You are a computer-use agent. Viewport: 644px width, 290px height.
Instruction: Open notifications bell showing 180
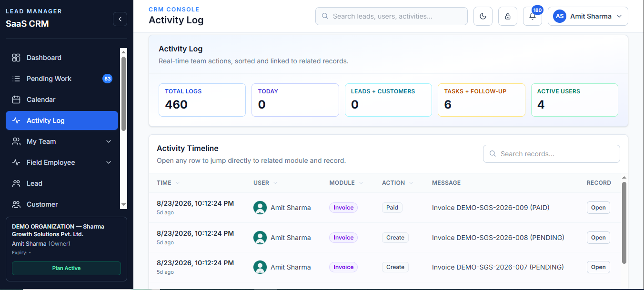coord(533,16)
